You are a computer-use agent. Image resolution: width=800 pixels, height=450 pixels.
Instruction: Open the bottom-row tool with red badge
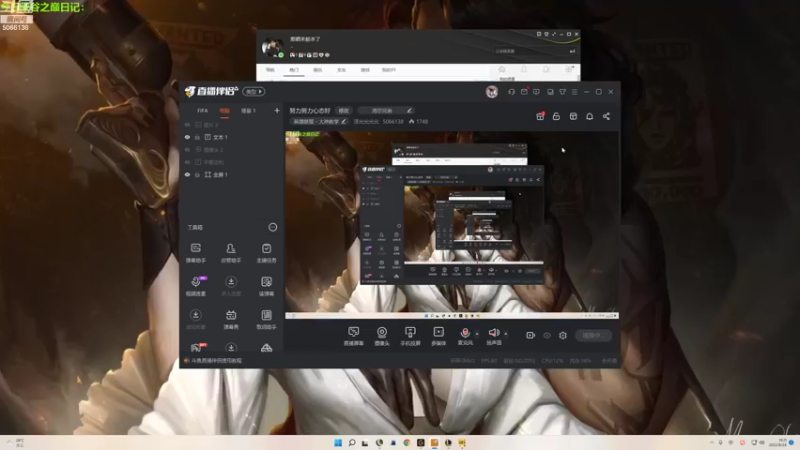click(x=196, y=348)
